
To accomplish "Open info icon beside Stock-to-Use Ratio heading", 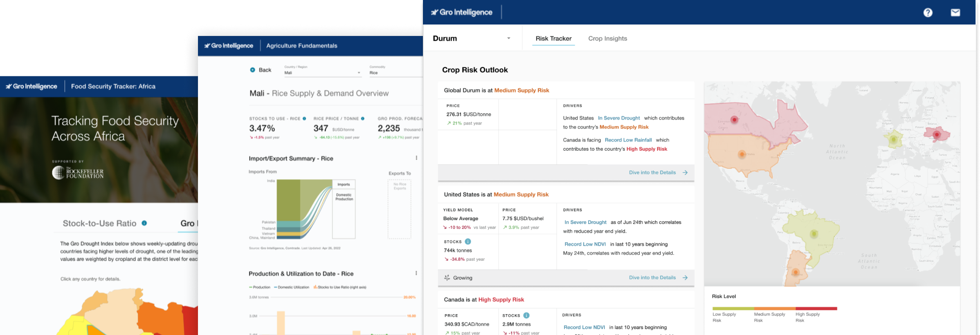I will coord(144,223).
